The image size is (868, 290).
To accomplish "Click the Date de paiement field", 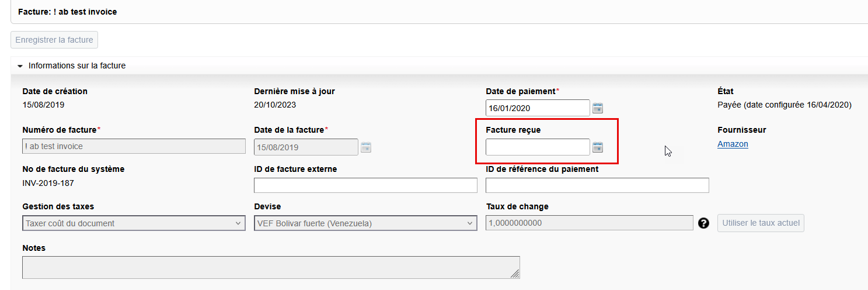I will coord(537,108).
